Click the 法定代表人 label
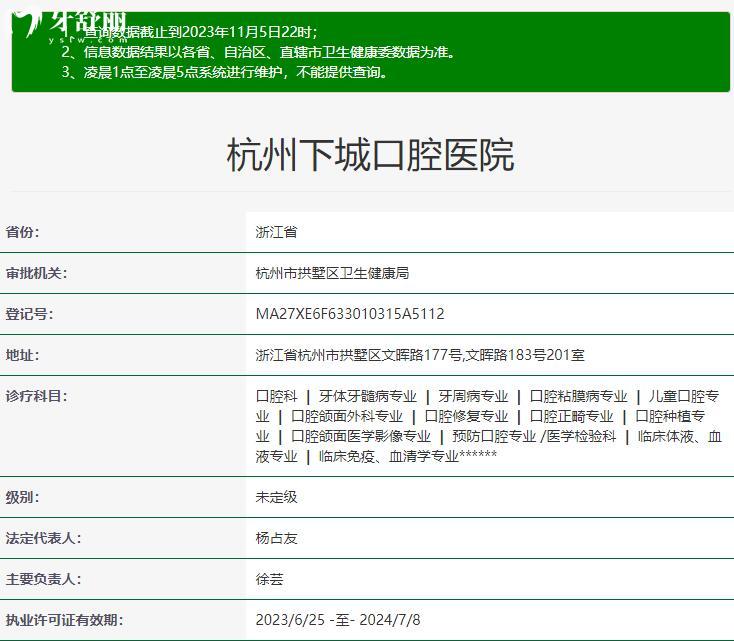Image resolution: width=734 pixels, height=641 pixels. click(x=44, y=538)
